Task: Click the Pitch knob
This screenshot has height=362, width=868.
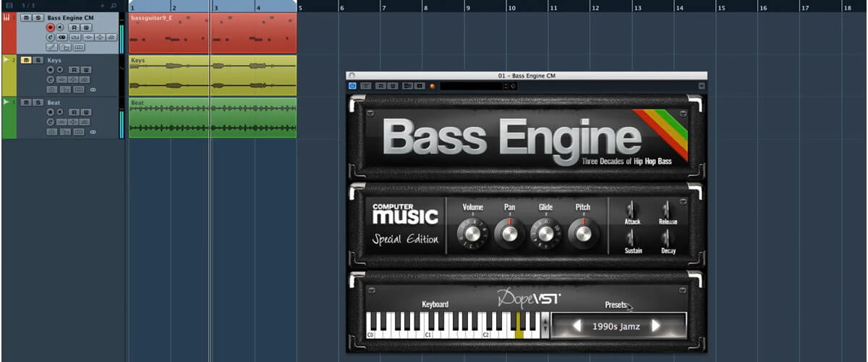Action: point(582,233)
